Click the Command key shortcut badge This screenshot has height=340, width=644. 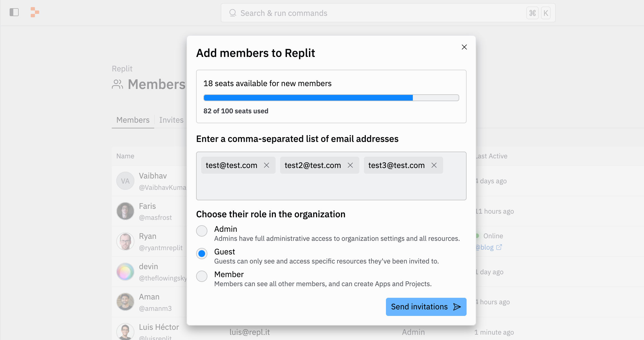[x=533, y=13]
